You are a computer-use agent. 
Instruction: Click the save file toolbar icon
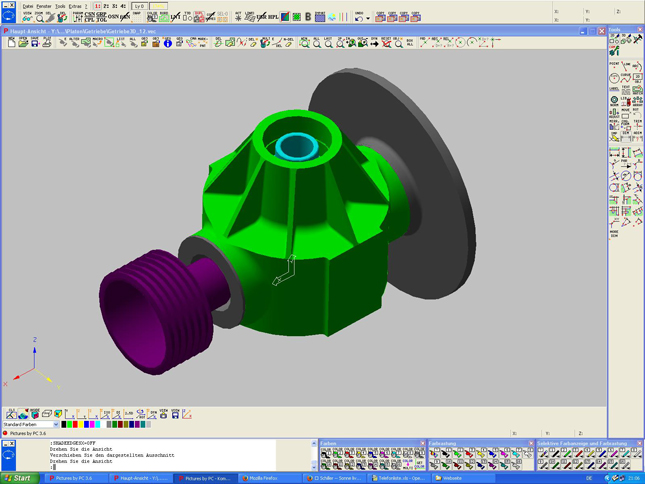35,43
